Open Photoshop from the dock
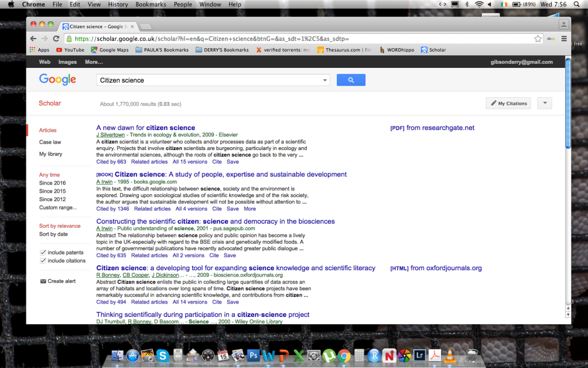Image resolution: width=588 pixels, height=368 pixels. [x=253, y=356]
